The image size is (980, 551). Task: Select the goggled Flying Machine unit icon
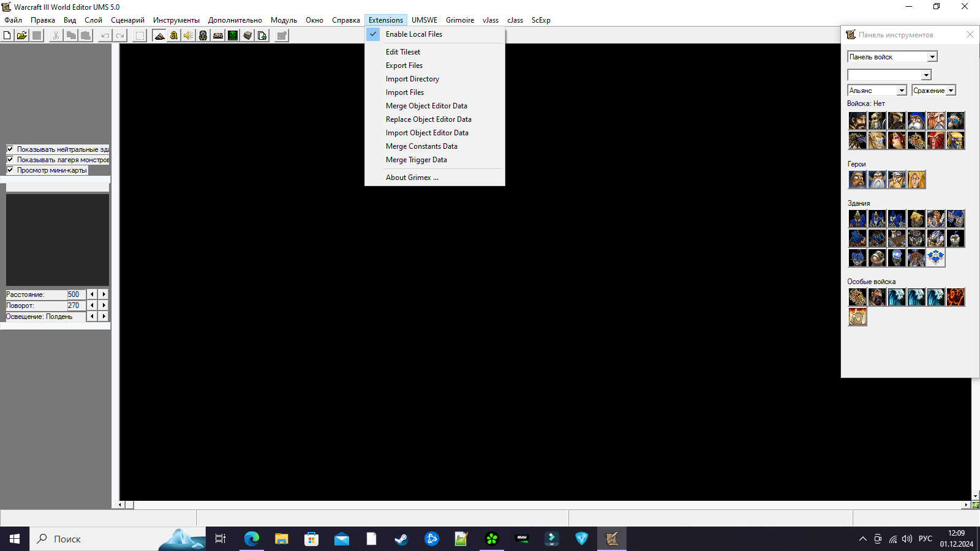click(956, 121)
